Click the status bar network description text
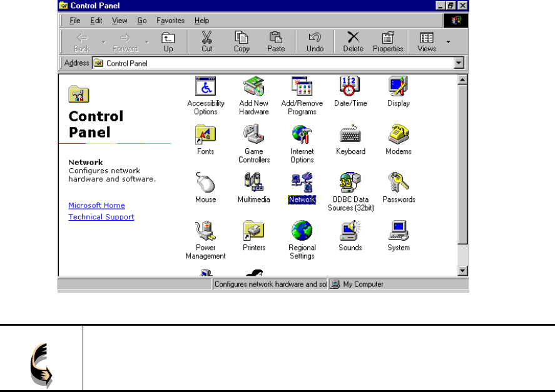The height and width of the screenshot is (392, 555). [270, 284]
